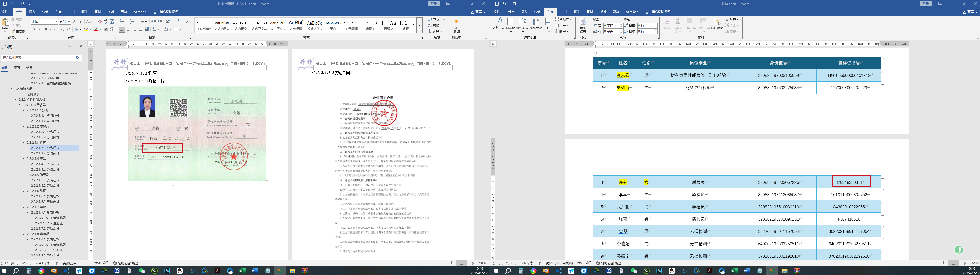Apply character border with the boxed A icon
The height and width of the screenshot is (275, 980).
point(112,22)
